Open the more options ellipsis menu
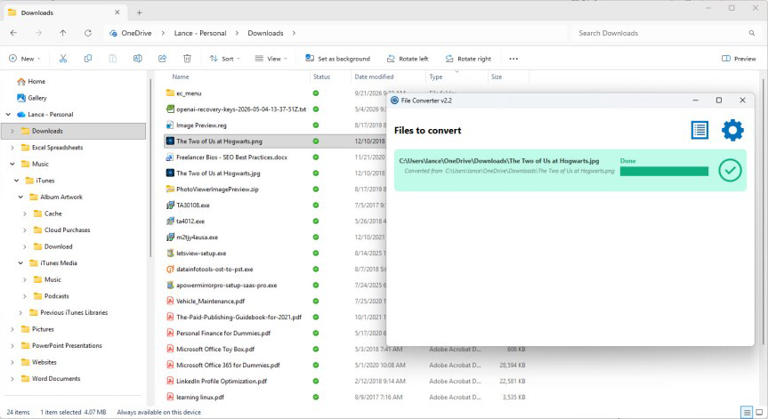The image size is (768, 419). [513, 58]
